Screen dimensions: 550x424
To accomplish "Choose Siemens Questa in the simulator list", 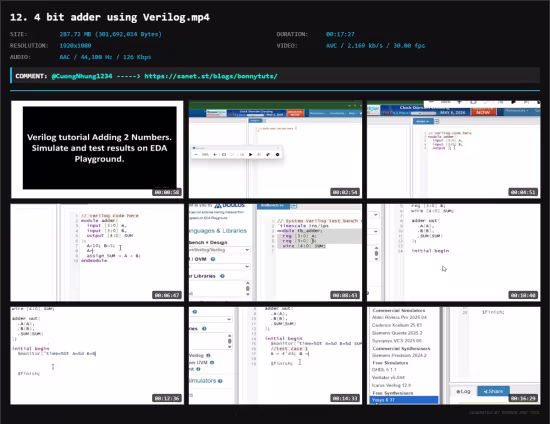I will tap(397, 333).
